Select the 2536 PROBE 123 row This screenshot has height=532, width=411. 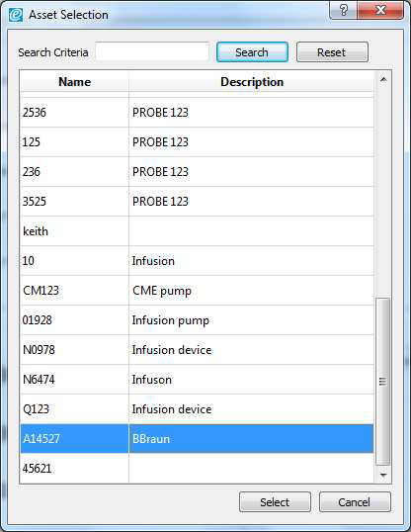point(197,113)
